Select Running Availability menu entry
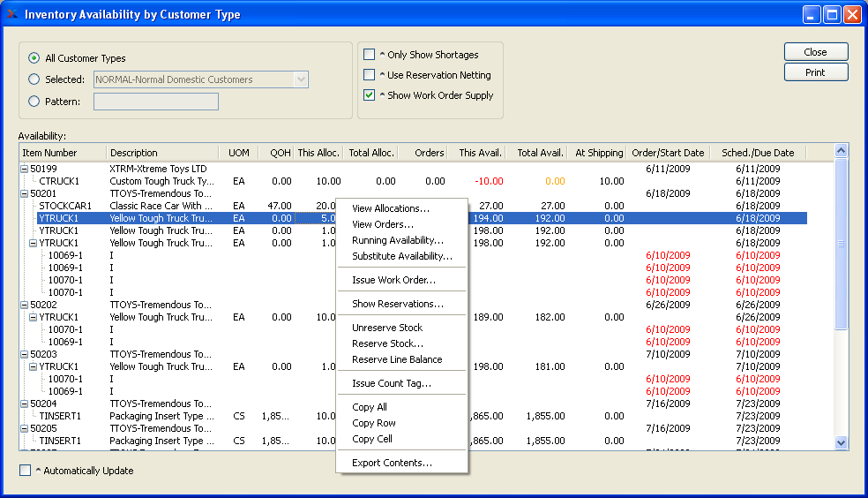 pyautogui.click(x=398, y=240)
